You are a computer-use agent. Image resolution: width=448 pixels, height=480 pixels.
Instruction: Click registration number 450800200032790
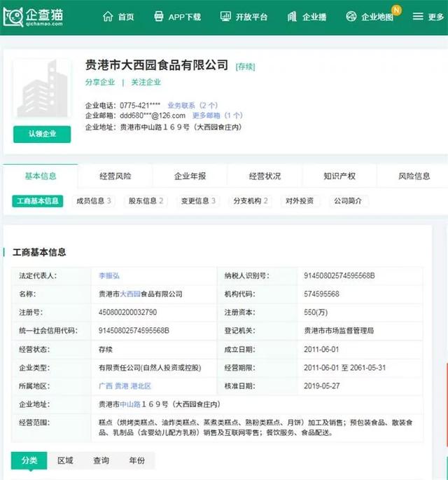click(x=127, y=313)
